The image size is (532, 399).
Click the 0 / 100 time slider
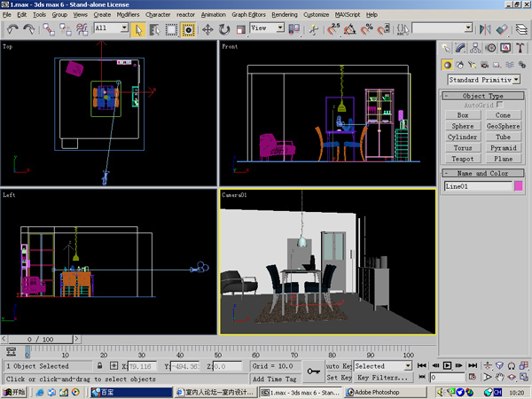[41, 339]
